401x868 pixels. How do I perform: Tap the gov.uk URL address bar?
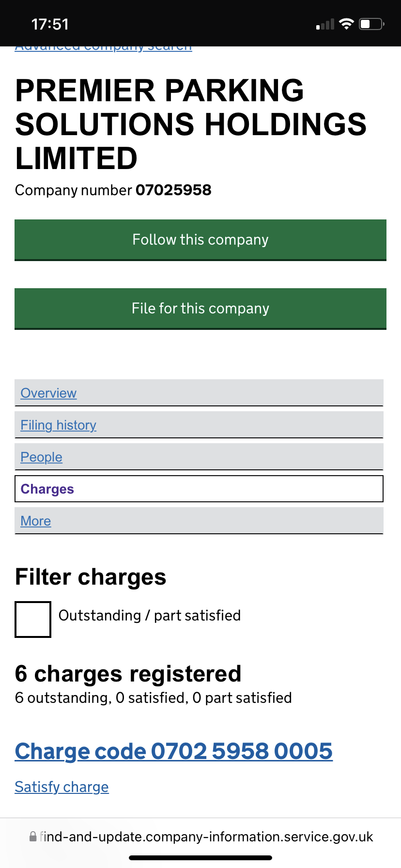point(200,837)
